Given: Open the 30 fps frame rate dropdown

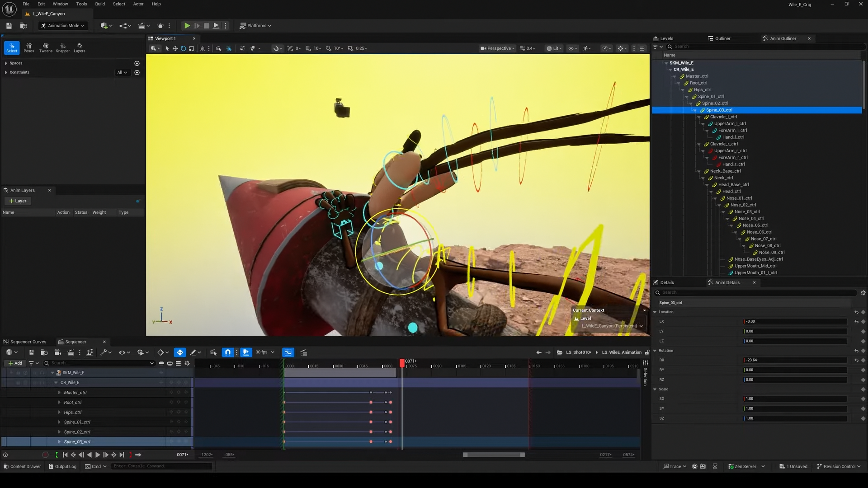Looking at the screenshot, I should point(265,352).
